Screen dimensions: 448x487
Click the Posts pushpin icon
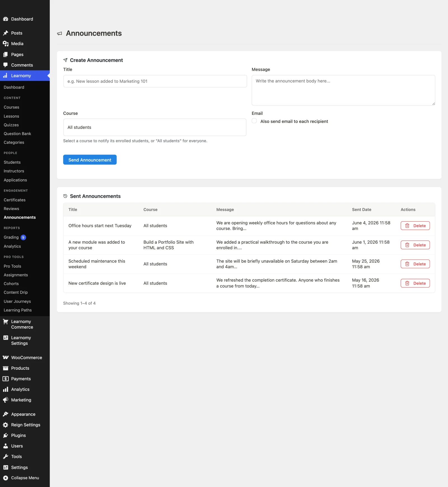pyautogui.click(x=6, y=33)
